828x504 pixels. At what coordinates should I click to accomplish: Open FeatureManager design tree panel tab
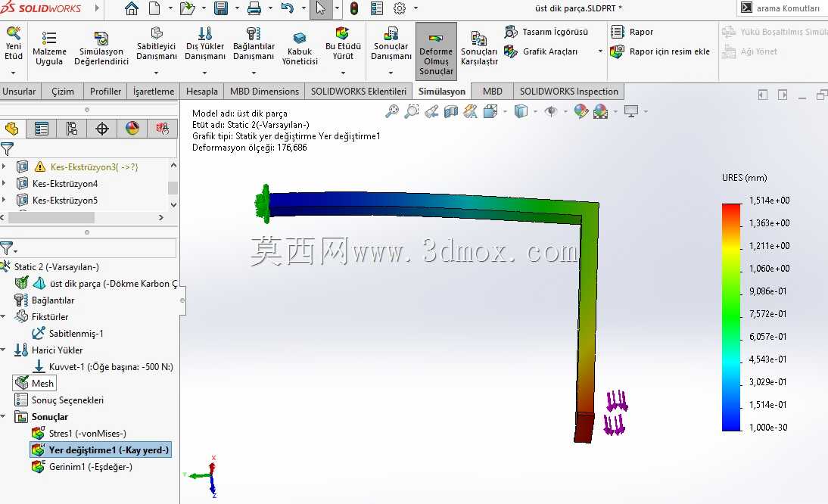click(11, 128)
